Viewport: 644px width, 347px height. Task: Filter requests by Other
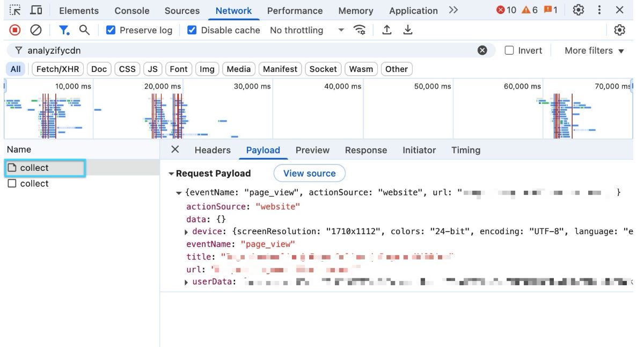point(396,69)
